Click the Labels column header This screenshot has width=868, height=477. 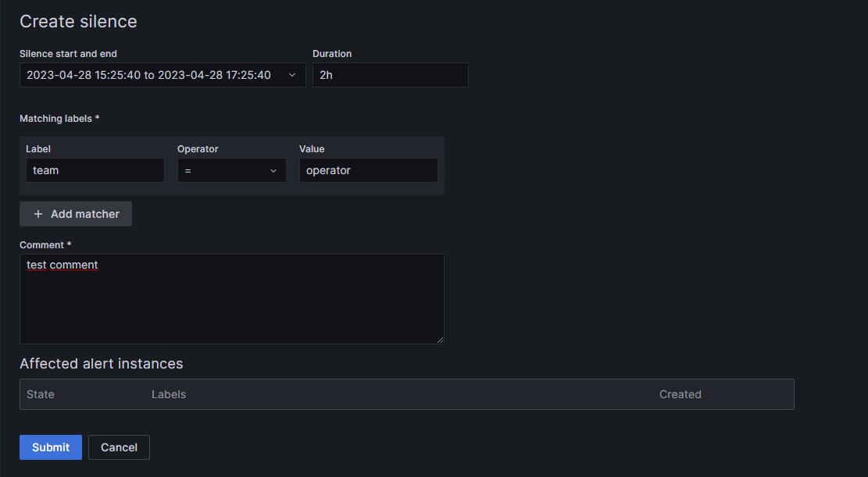pos(169,394)
